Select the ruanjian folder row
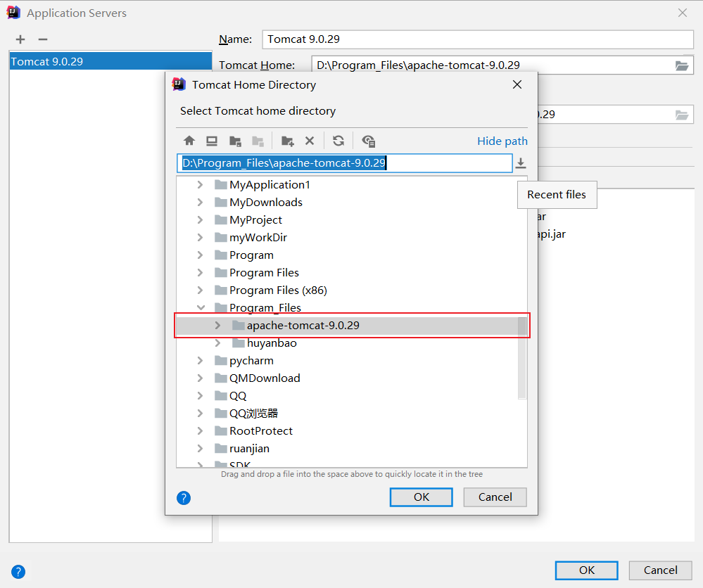Image resolution: width=703 pixels, height=588 pixels. (352, 448)
